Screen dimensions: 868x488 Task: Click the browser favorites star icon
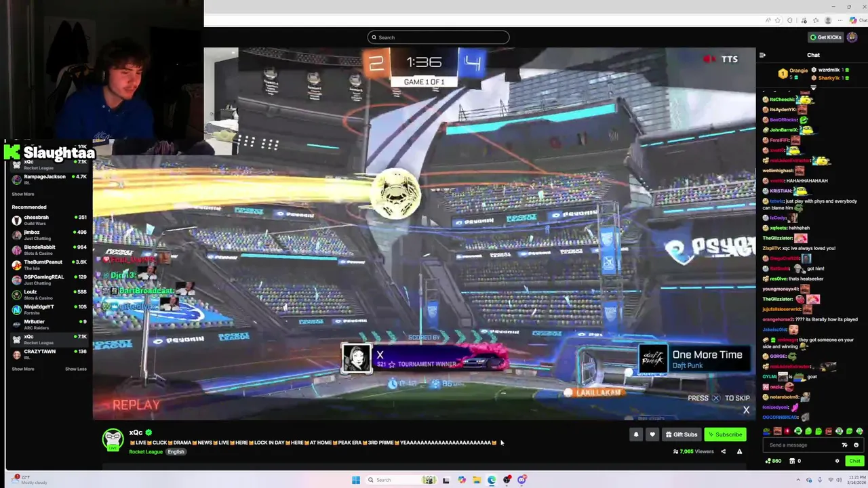click(778, 20)
